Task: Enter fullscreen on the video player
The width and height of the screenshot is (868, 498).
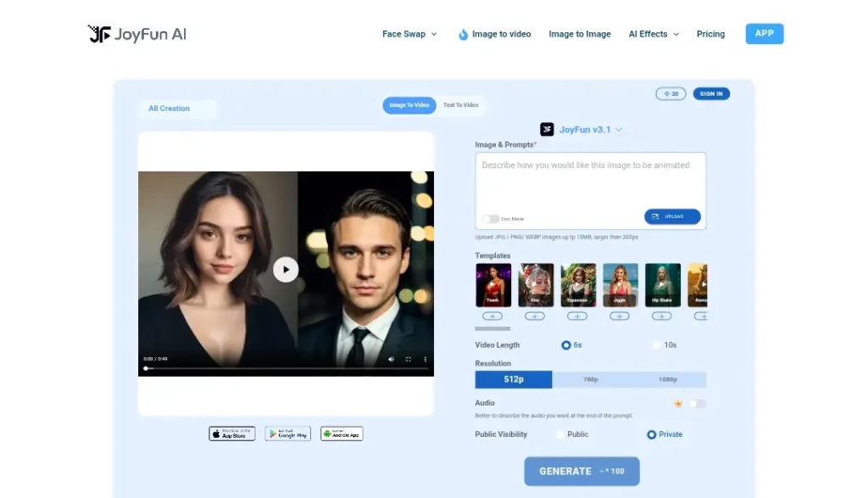Action: tap(408, 359)
